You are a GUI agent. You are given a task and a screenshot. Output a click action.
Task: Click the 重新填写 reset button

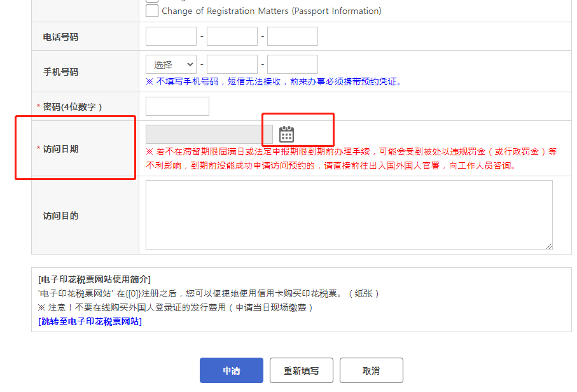tap(302, 370)
